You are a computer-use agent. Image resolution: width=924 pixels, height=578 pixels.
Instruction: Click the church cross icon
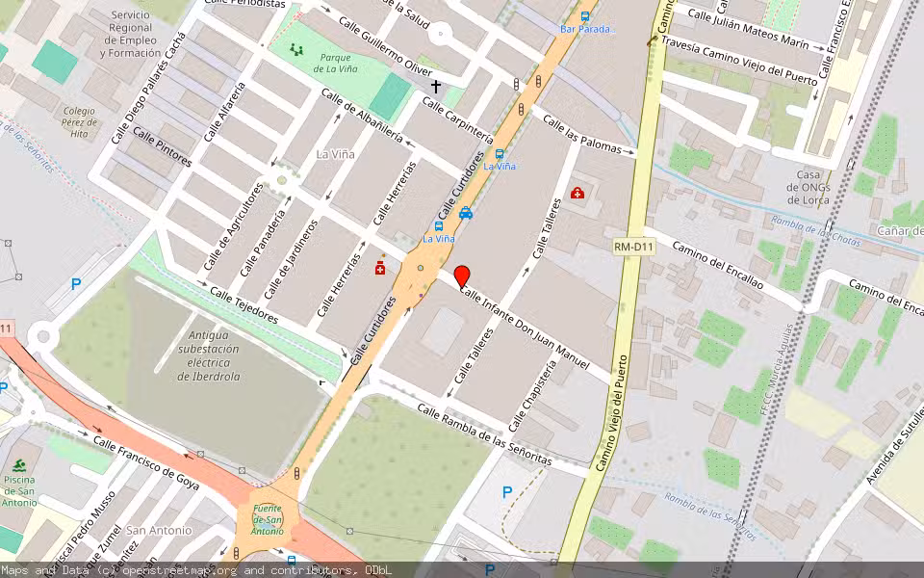coord(435,87)
